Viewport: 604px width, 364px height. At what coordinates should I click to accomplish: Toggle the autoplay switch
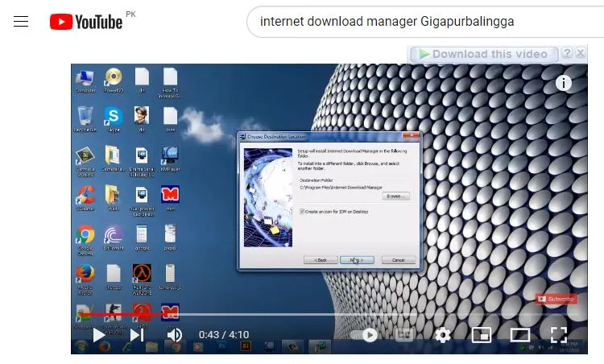(x=366, y=335)
